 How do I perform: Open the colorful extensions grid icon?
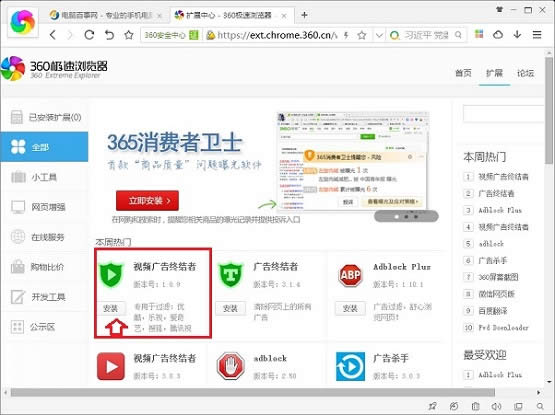[x=479, y=34]
